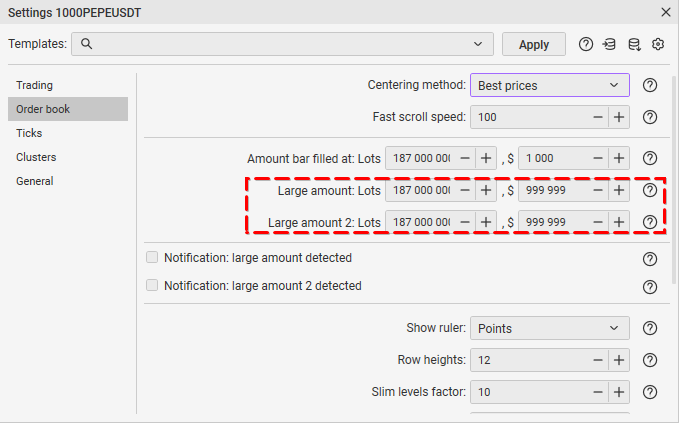
Task: Increase Large amount Lots value
Action: (x=486, y=190)
